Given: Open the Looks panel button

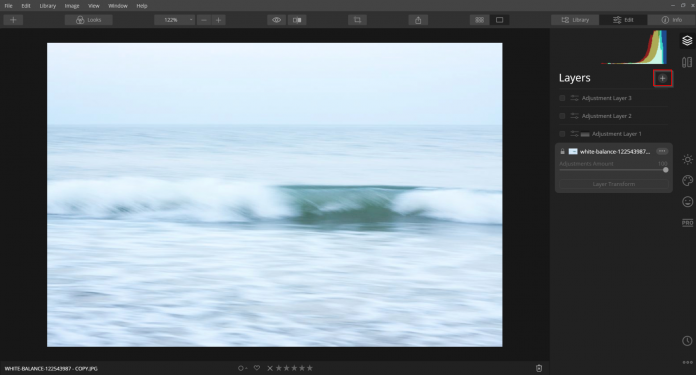Looking at the screenshot, I should 89,20.
